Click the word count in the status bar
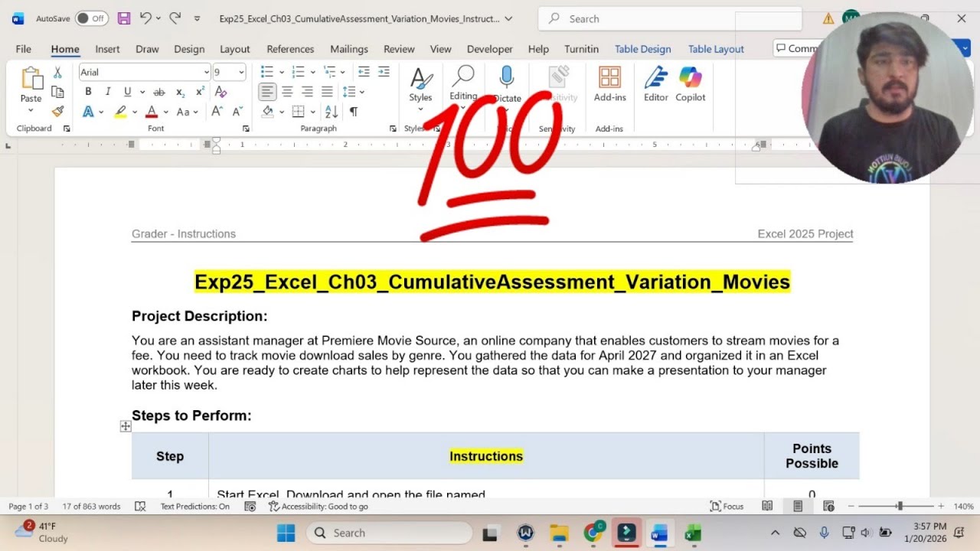Image resolution: width=980 pixels, height=551 pixels. 91,507
